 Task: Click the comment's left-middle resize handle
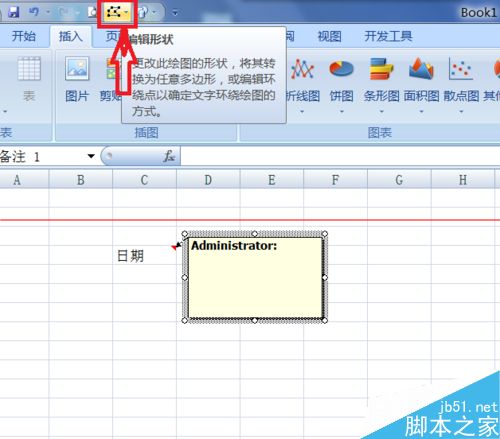pyautogui.click(x=185, y=277)
